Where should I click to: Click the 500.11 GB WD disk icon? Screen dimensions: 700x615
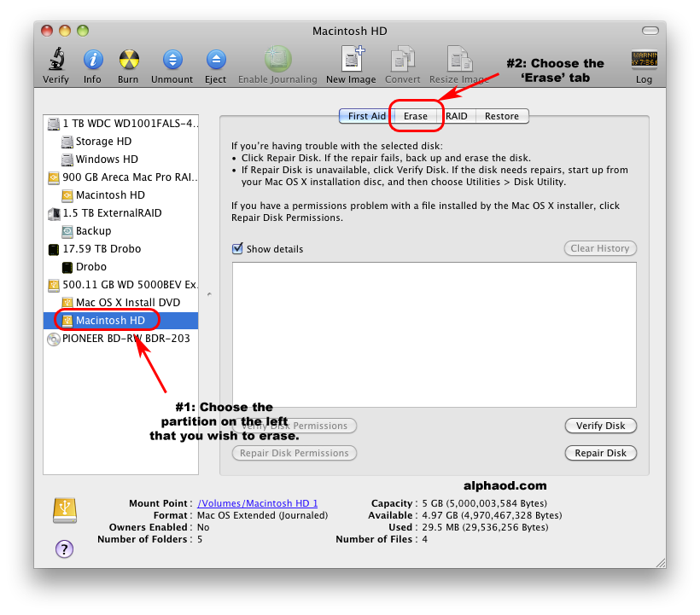click(54, 285)
